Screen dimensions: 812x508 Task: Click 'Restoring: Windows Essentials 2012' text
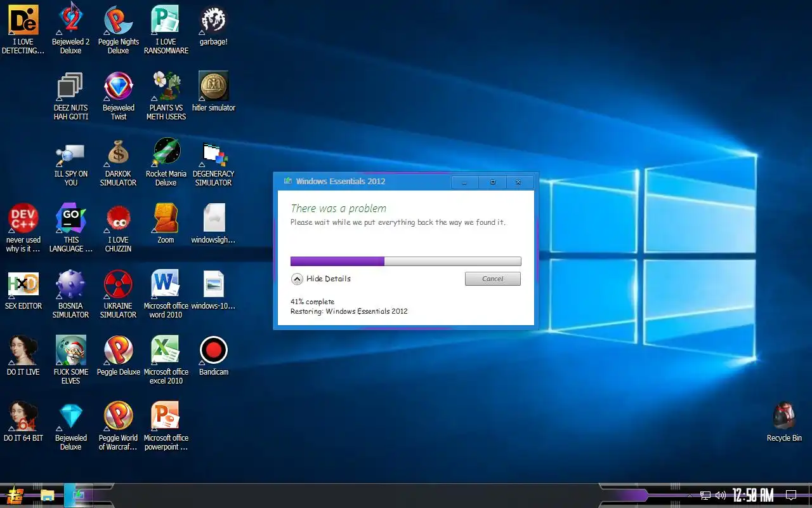[349, 311]
